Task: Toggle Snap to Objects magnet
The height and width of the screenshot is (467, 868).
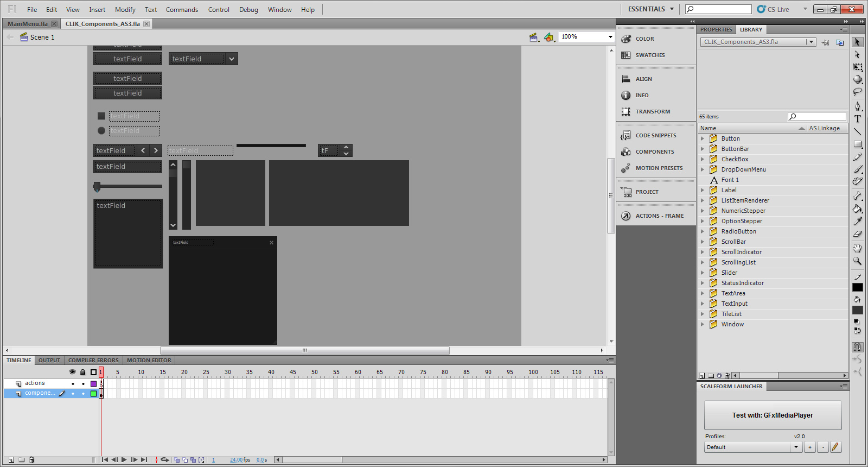Action: (857, 347)
